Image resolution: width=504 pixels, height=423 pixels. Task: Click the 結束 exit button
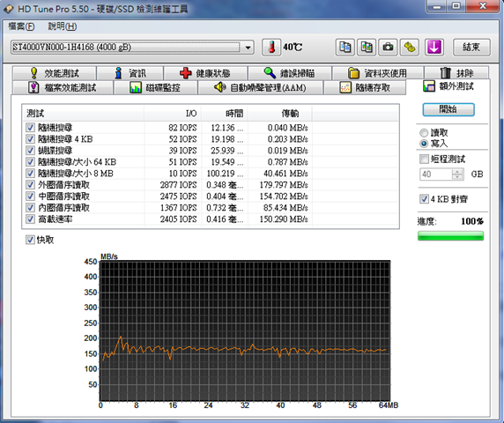click(x=471, y=48)
